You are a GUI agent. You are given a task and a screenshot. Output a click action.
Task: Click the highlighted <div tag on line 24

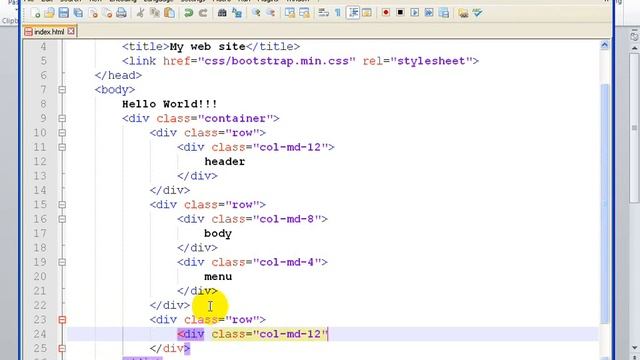pos(191,334)
